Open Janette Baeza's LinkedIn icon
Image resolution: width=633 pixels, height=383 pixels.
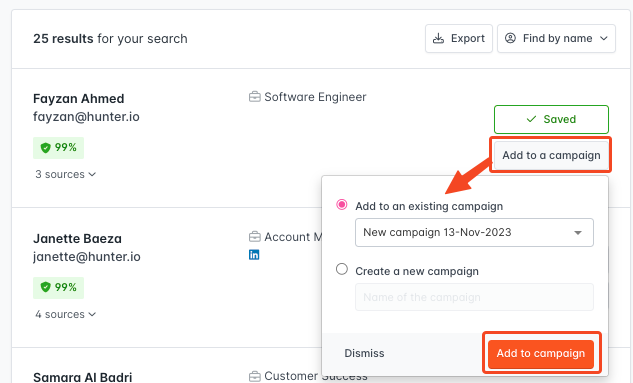pos(254,255)
